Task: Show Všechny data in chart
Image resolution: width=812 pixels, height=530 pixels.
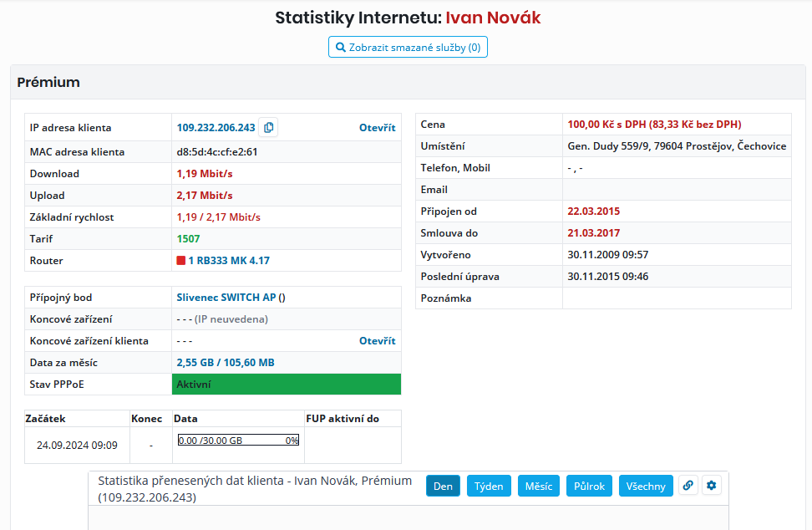Action: click(x=645, y=487)
